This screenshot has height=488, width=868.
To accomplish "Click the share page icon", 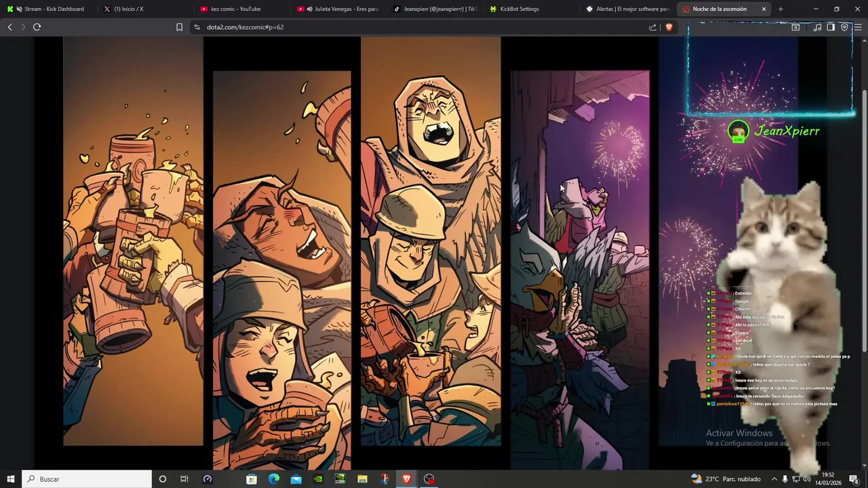I will click(x=652, y=27).
